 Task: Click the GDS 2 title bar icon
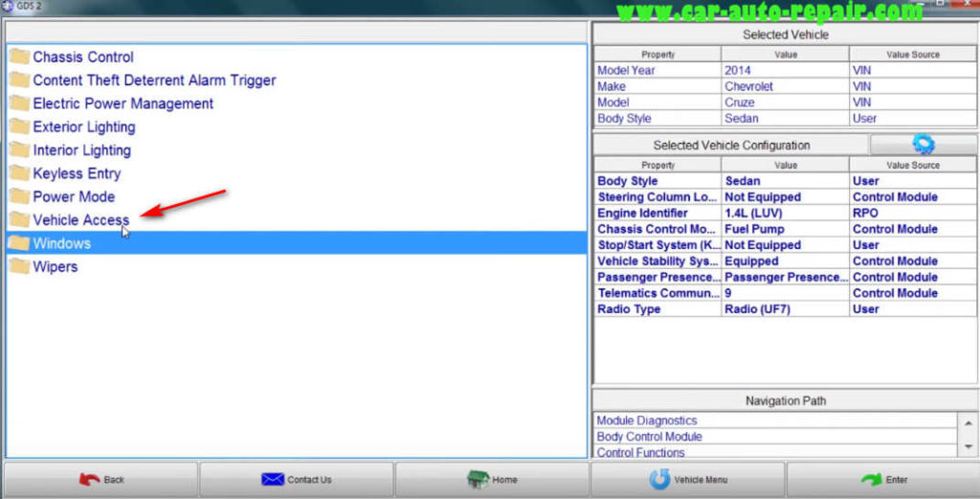[x=7, y=6]
